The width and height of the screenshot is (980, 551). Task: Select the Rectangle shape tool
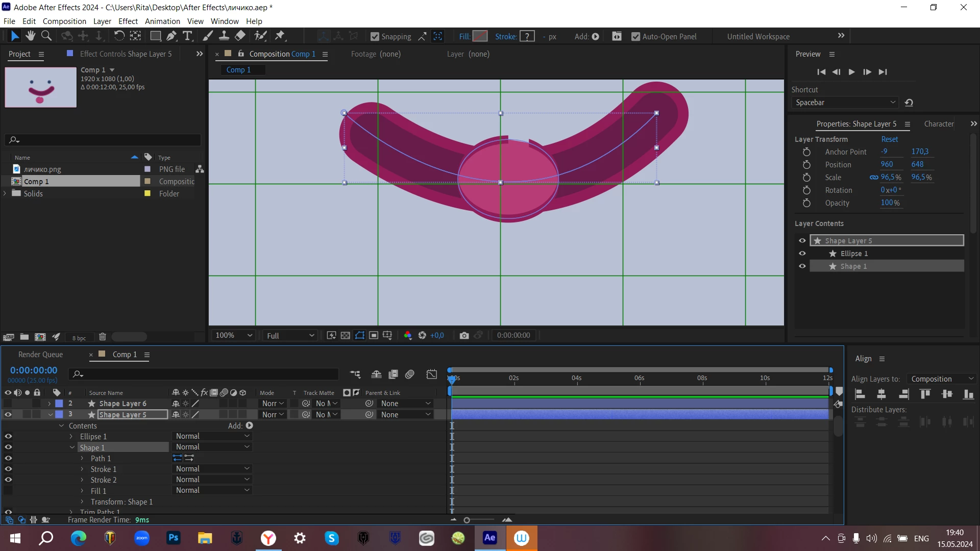155,36
